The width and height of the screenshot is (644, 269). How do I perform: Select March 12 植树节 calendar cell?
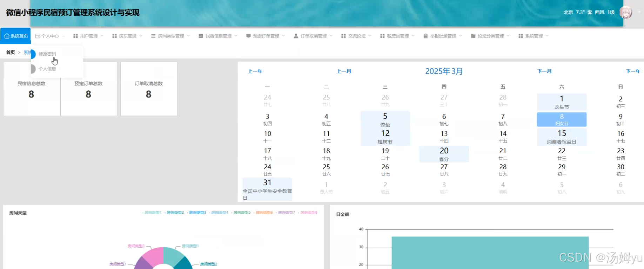385,137
